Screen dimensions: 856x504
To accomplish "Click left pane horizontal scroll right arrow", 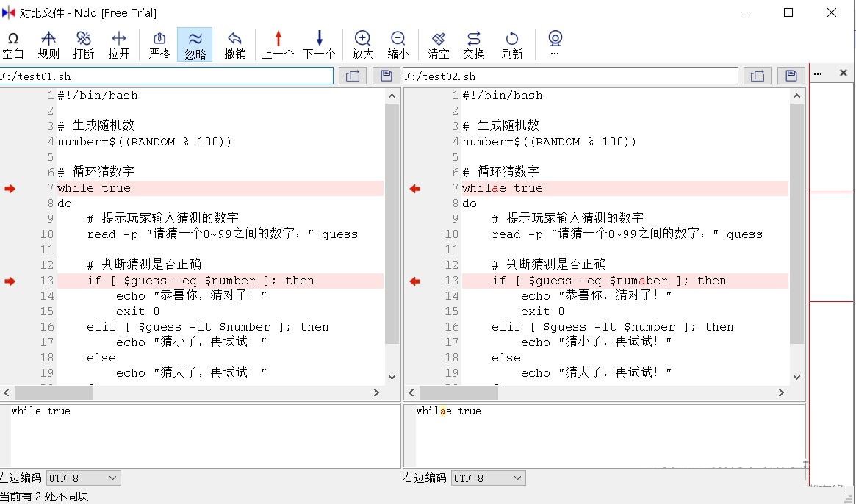I will (376, 392).
